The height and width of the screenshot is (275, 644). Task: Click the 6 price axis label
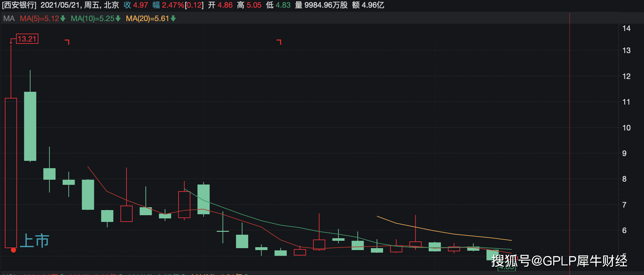(625, 231)
